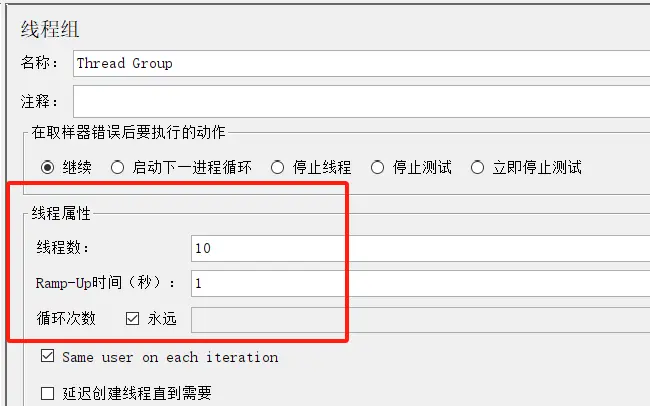Select 立即停止测试 radio button
This screenshot has width=650, height=406.
pyautogui.click(x=477, y=167)
